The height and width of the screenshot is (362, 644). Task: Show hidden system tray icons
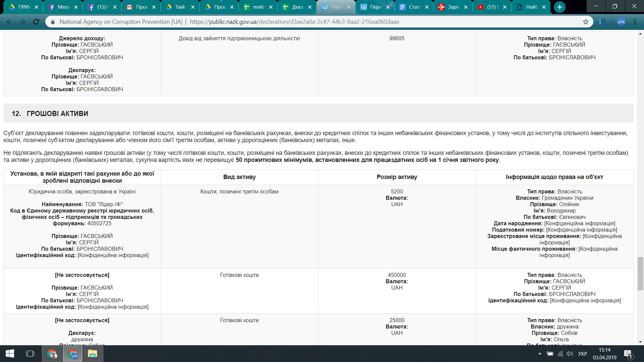point(540,354)
